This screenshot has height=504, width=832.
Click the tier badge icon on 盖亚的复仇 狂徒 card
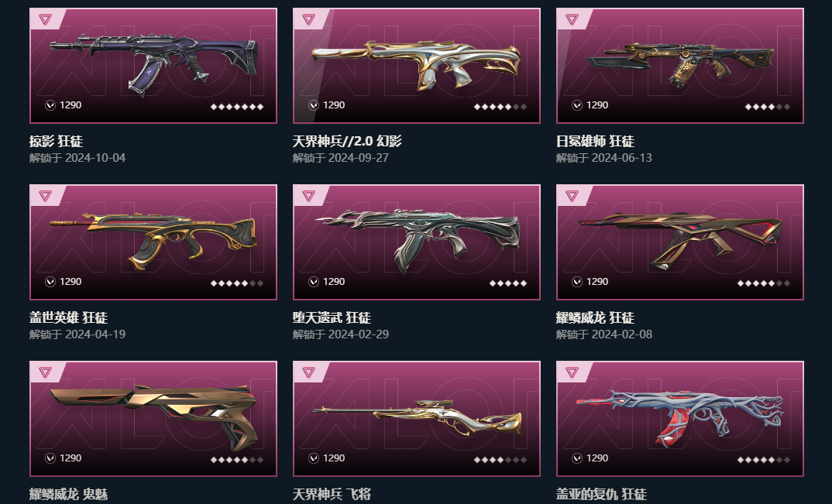pyautogui.click(x=572, y=373)
